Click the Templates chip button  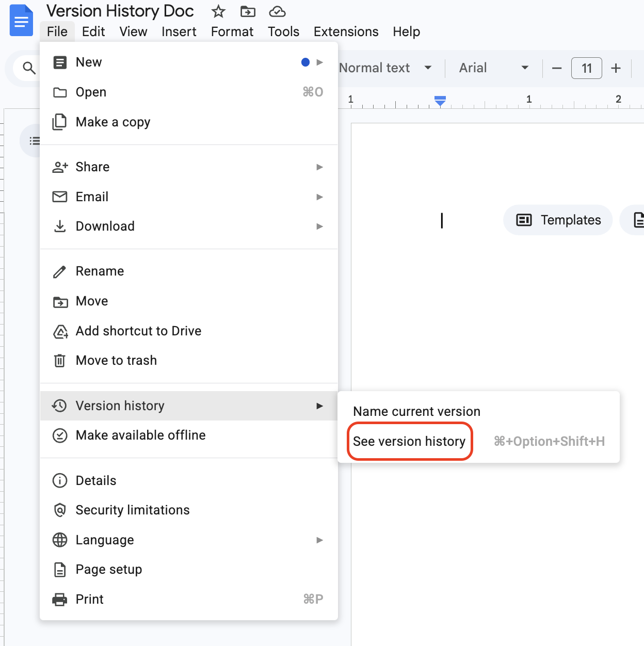[558, 220]
